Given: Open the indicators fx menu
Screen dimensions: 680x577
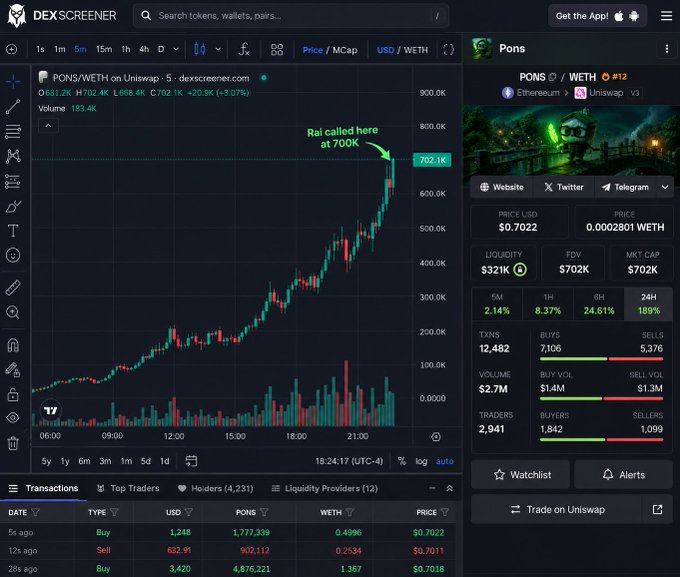Looking at the screenshot, I should [244, 49].
